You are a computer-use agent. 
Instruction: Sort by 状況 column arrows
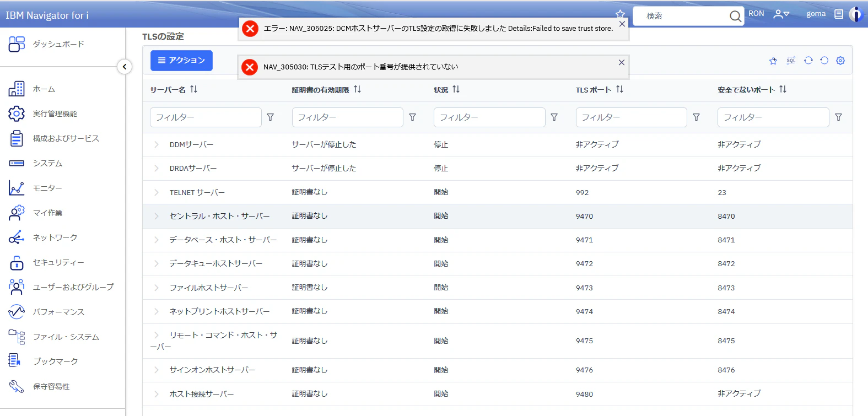tap(456, 89)
